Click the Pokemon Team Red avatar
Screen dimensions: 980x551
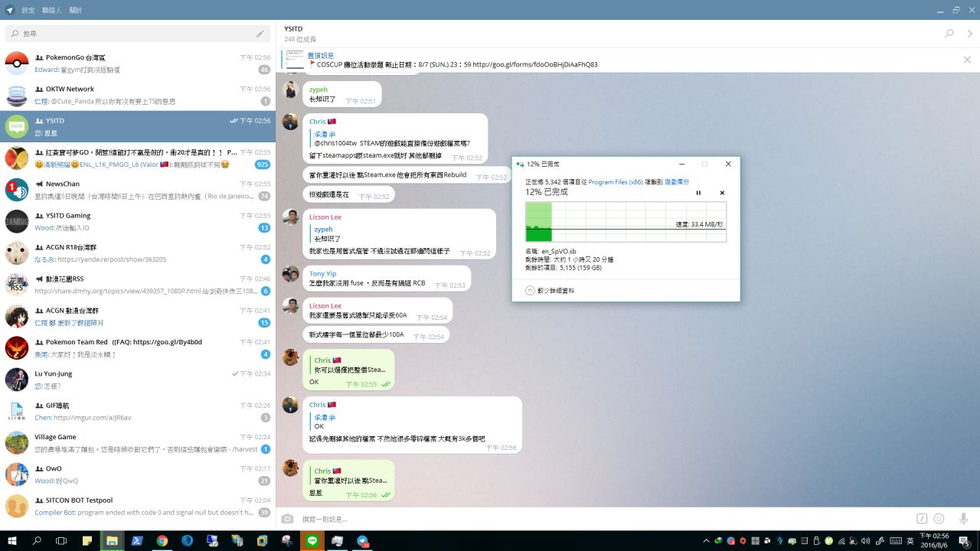pyautogui.click(x=17, y=348)
